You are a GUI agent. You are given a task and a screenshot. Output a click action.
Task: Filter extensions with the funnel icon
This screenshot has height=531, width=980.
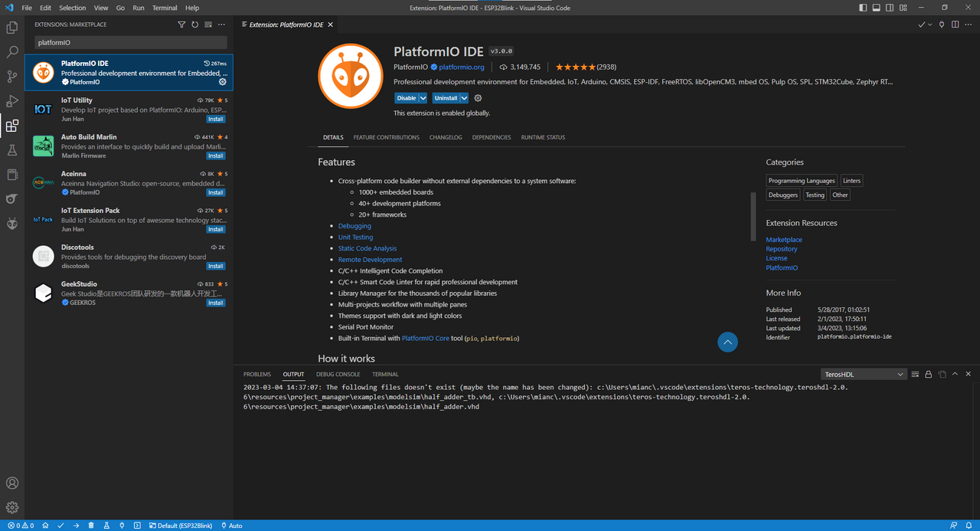(x=181, y=25)
